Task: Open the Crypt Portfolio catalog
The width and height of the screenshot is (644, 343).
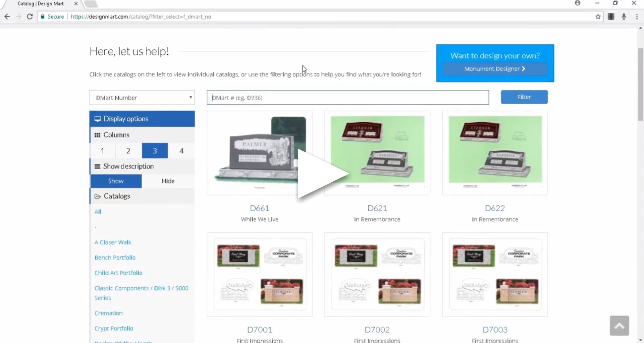Action: click(114, 329)
